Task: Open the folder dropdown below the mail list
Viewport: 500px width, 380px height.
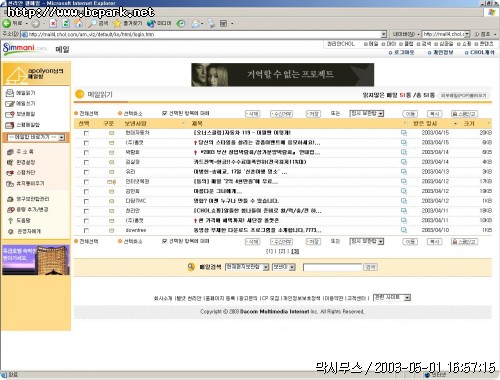Action: click(x=367, y=241)
